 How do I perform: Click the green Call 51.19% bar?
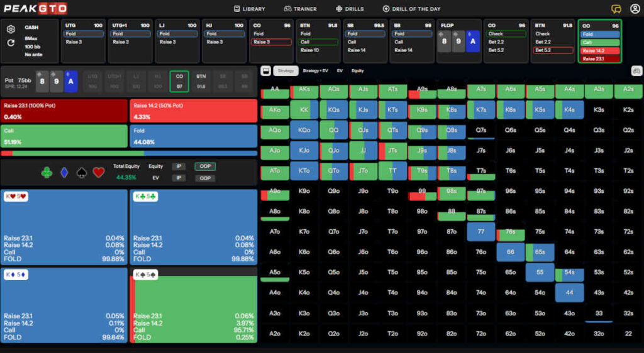pyautogui.click(x=64, y=136)
